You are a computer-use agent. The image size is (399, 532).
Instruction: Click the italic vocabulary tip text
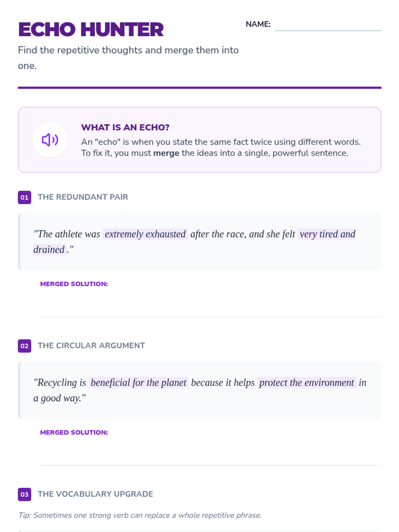[x=140, y=515]
